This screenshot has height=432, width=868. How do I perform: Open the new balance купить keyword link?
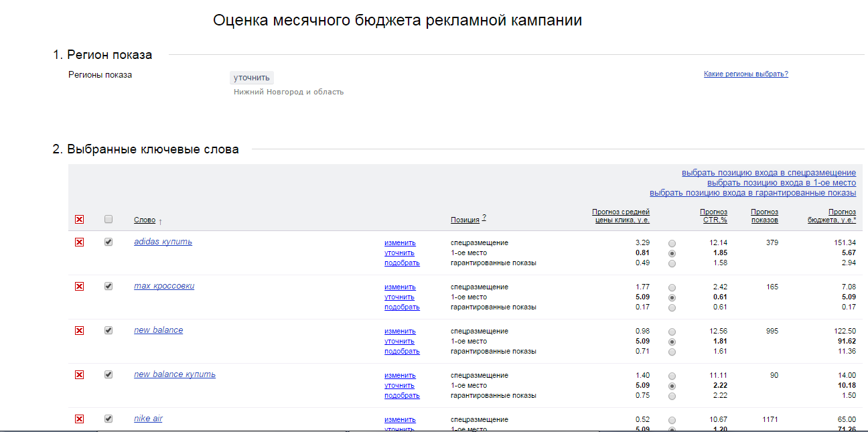click(x=175, y=374)
